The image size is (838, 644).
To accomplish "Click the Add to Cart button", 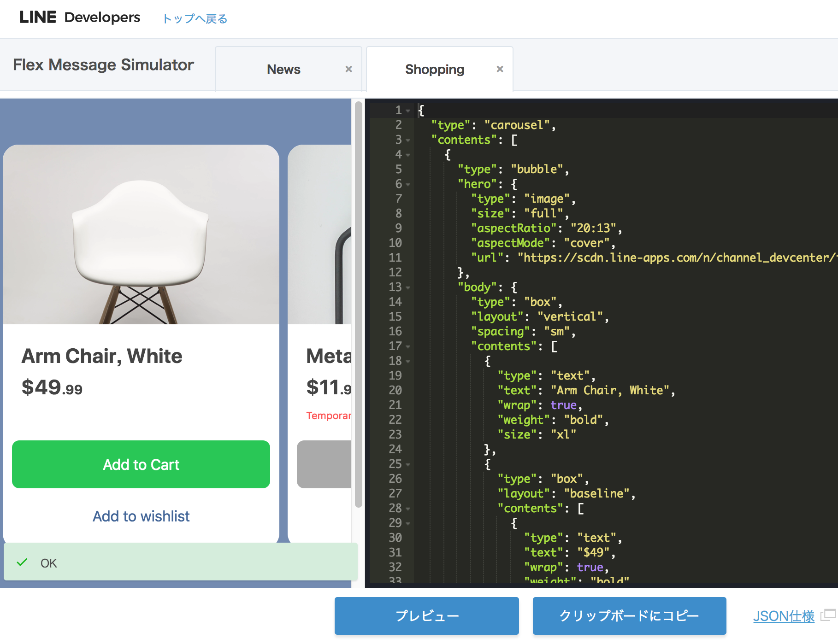I will tap(141, 464).
